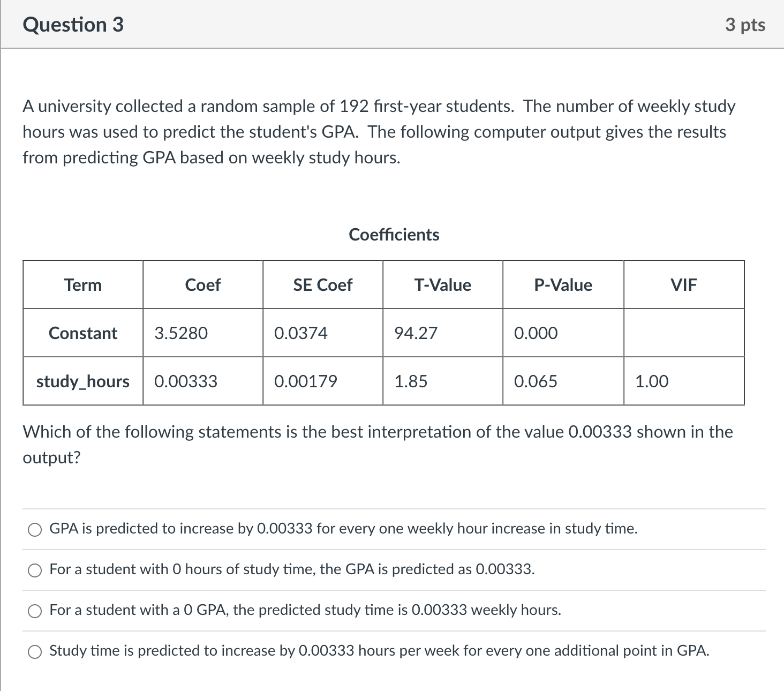Click the VIF column header

[x=684, y=284]
